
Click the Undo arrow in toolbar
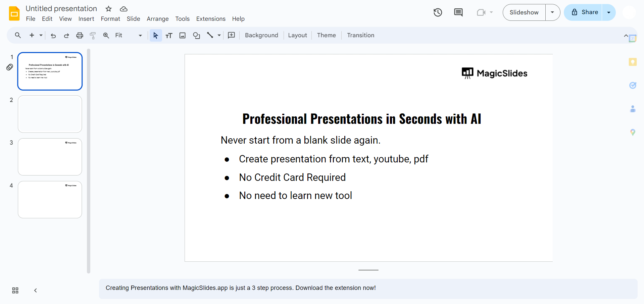pyautogui.click(x=53, y=36)
